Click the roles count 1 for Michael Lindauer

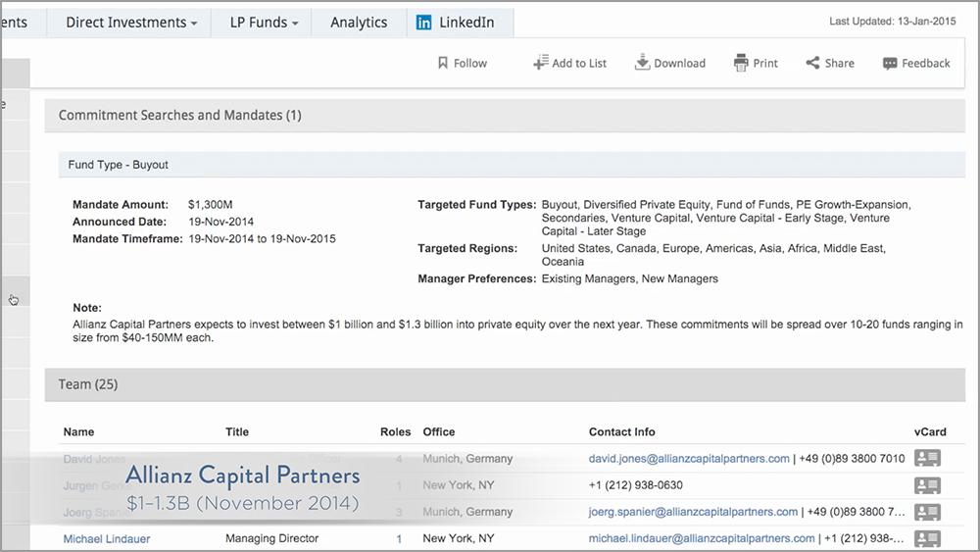[399, 539]
